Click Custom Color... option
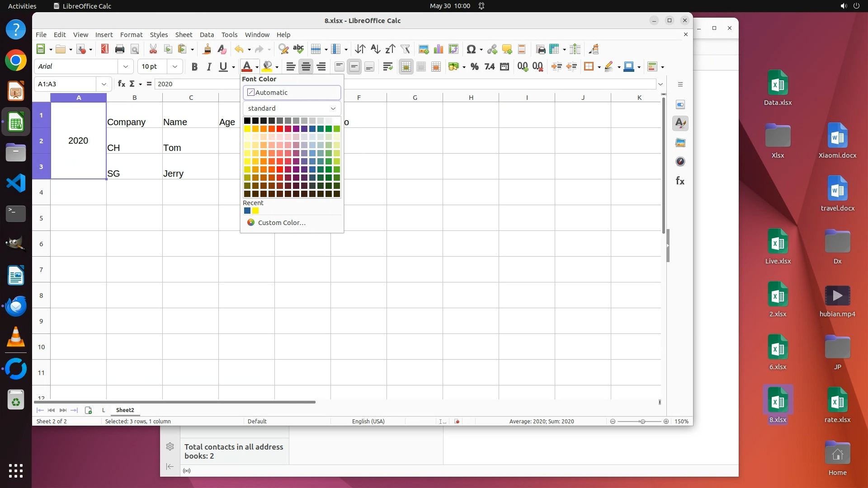This screenshot has width=868, height=488. point(281,222)
